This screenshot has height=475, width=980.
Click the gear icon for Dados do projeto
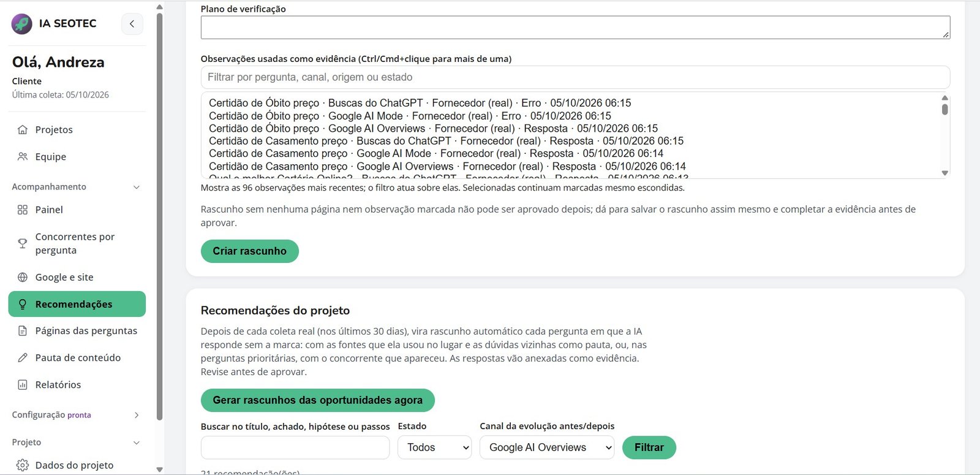pos(23,465)
